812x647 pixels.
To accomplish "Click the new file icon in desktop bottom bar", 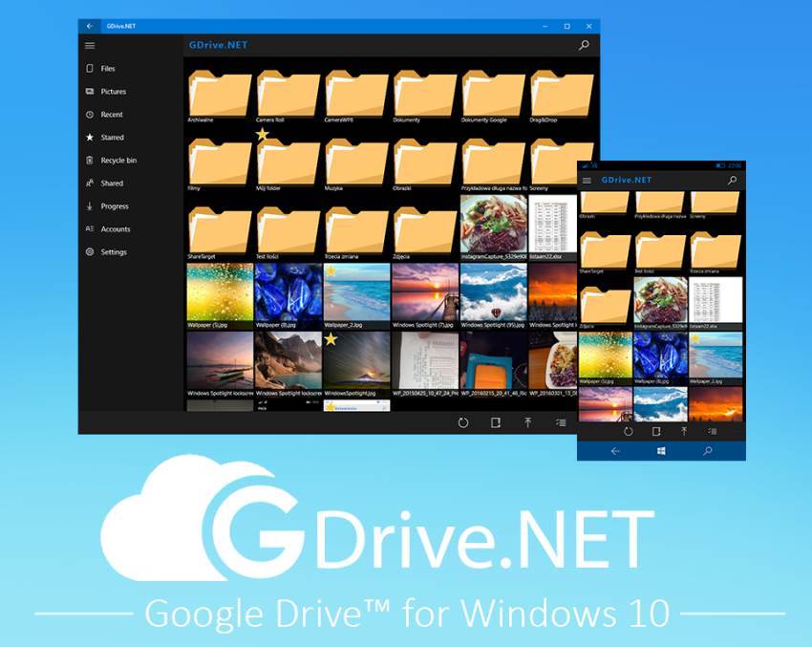I will click(495, 422).
